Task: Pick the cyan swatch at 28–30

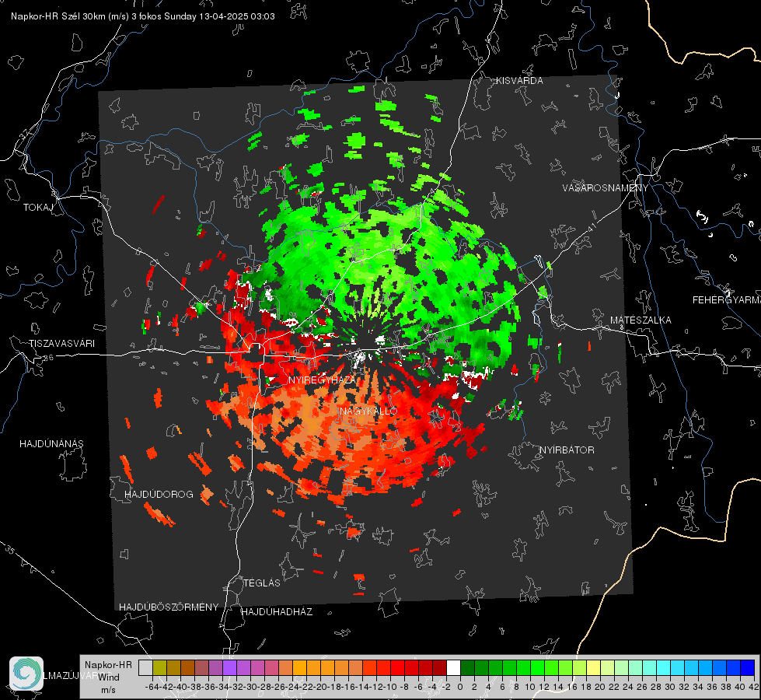Action: point(664,667)
